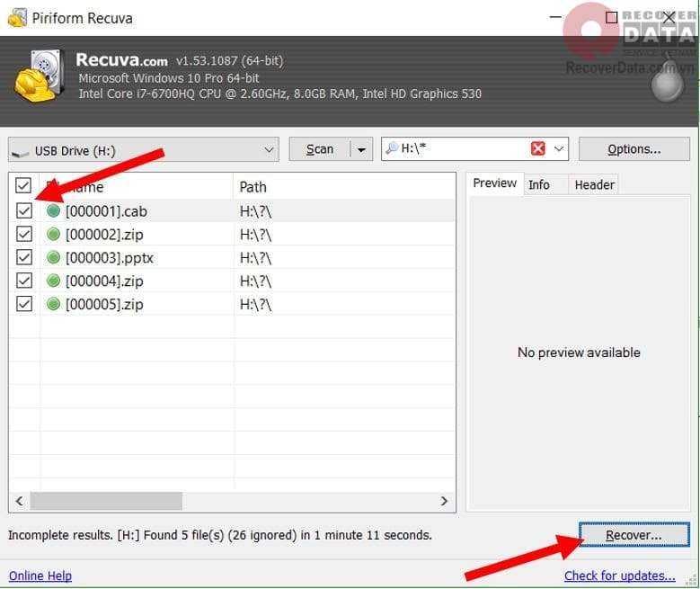
Task: Click the magnifier icon in filter box
Action: coord(392,147)
